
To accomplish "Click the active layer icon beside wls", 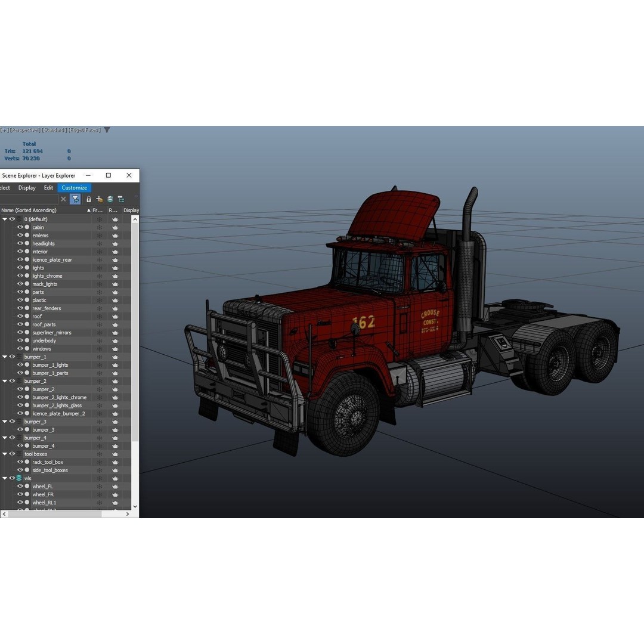I will point(19,478).
